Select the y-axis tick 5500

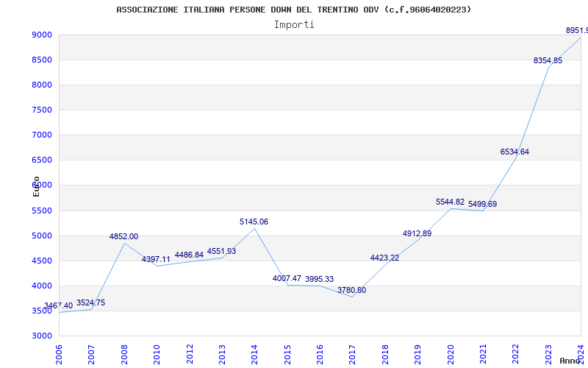pos(42,210)
